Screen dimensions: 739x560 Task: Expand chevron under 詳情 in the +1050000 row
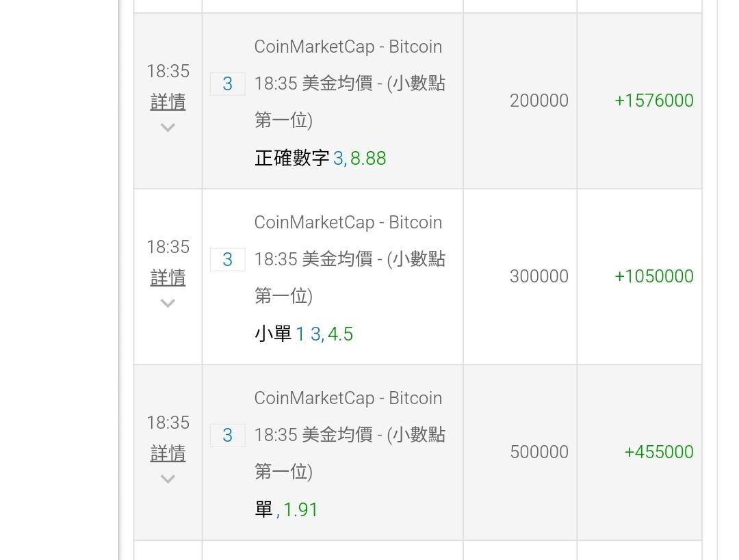(168, 303)
